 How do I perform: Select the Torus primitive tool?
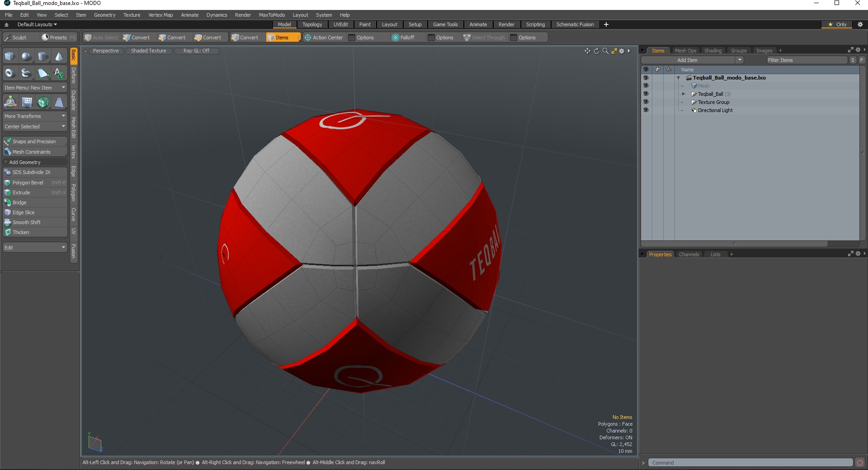pos(10,73)
